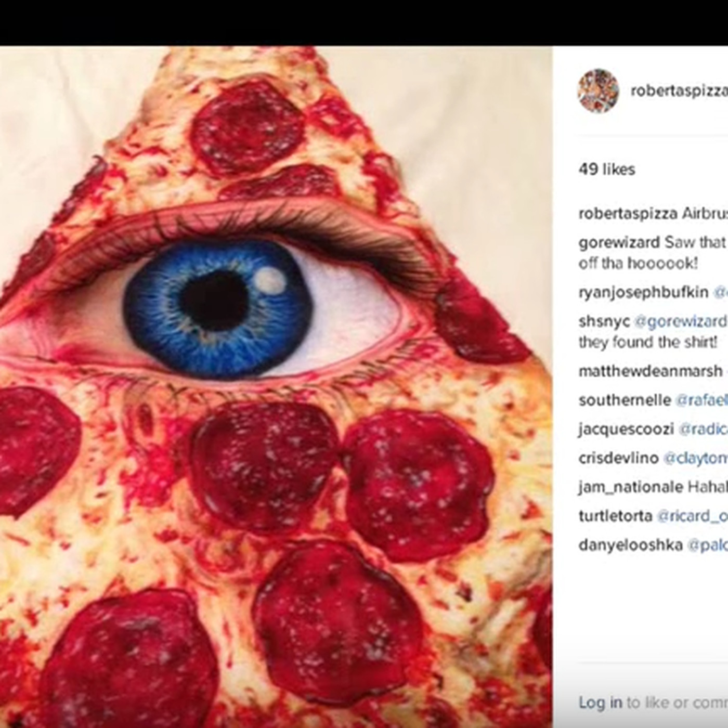
Task: Click the robertaspizza username in the header
Action: (x=679, y=91)
